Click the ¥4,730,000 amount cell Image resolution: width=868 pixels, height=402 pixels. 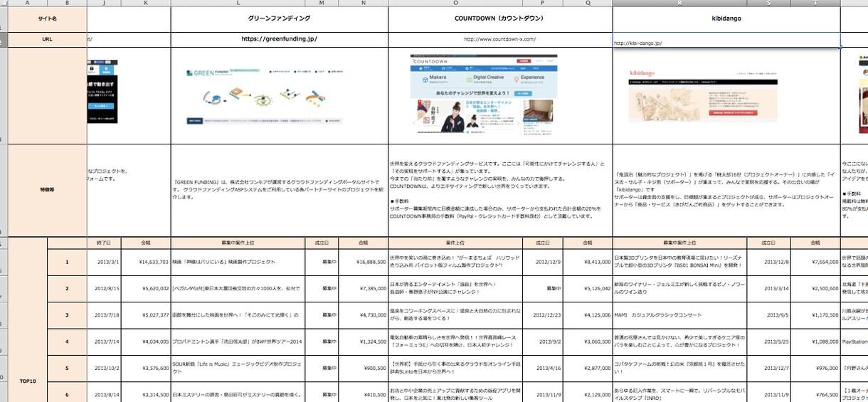[x=364, y=314]
